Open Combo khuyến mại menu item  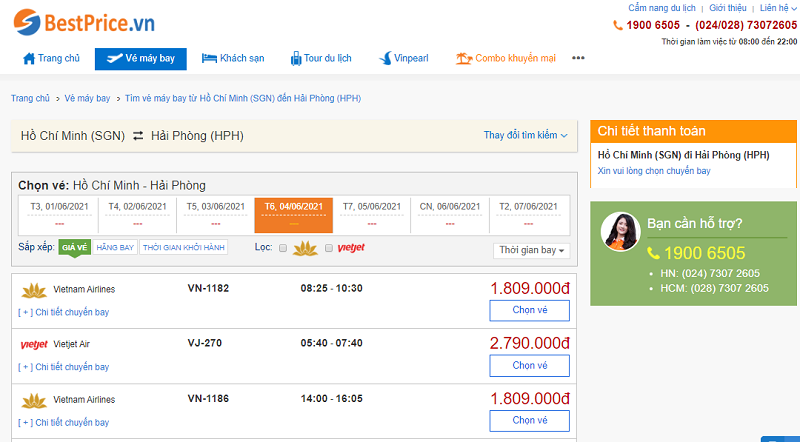506,59
